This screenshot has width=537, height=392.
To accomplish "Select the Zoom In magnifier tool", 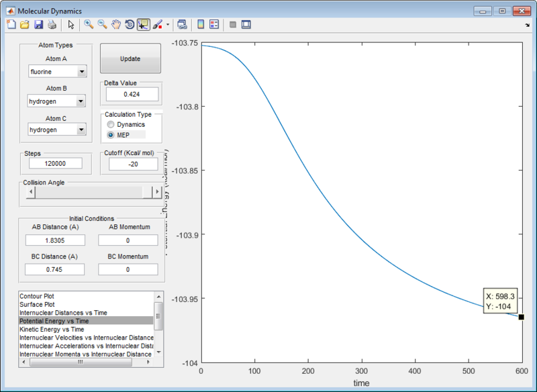I will coord(89,25).
